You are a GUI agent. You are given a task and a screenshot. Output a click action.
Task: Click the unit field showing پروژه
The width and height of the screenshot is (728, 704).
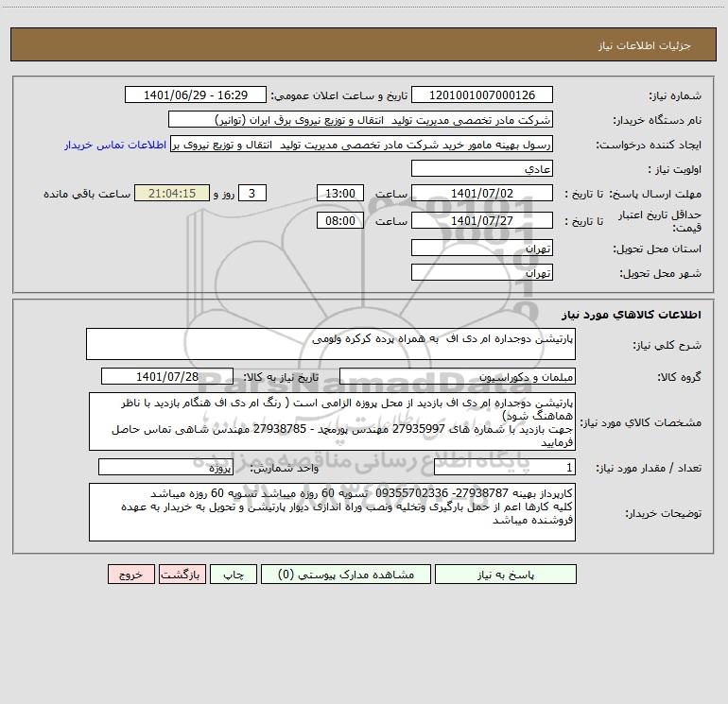coord(165,467)
